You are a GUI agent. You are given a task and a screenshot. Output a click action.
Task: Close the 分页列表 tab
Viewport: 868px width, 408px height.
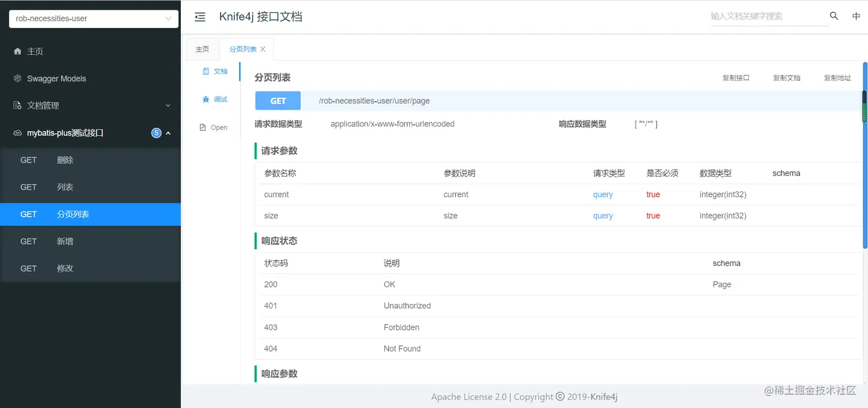(263, 49)
